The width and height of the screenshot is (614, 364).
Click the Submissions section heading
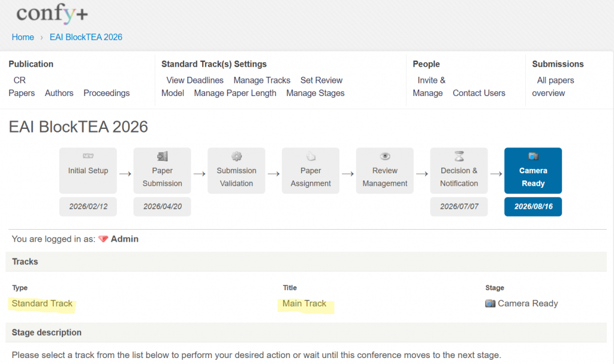[558, 64]
